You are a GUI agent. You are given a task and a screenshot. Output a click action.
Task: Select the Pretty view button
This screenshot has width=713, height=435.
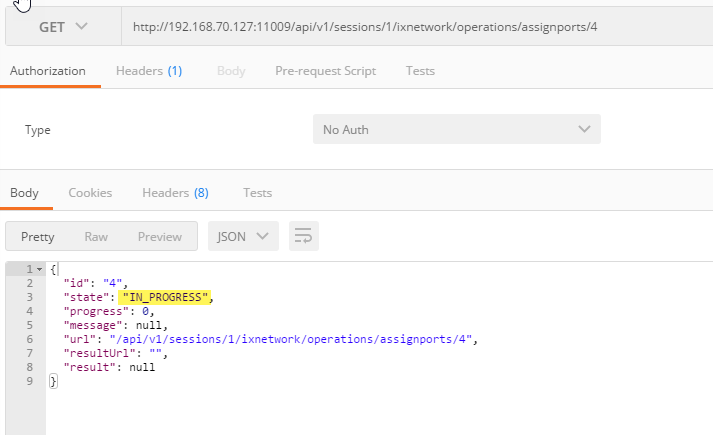[38, 237]
